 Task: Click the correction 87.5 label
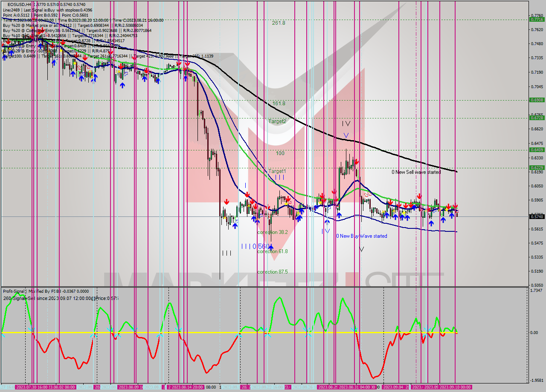(273, 272)
